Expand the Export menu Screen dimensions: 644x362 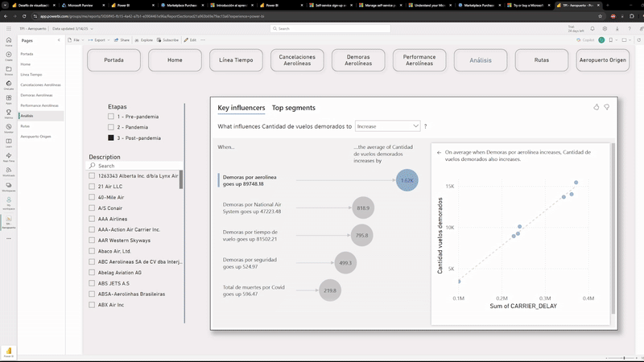pos(100,39)
